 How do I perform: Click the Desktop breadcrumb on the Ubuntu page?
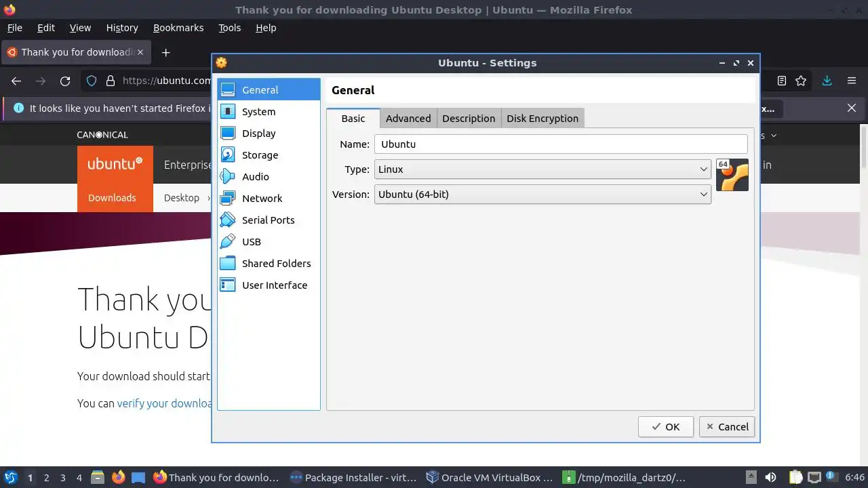182,198
